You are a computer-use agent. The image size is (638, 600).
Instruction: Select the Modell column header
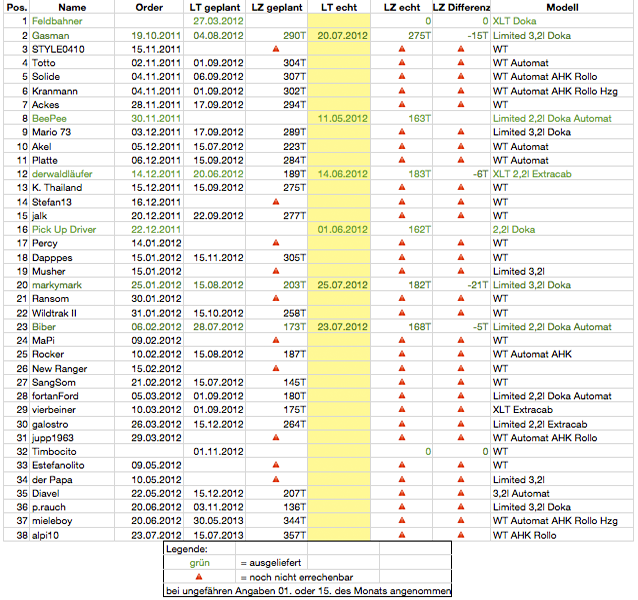click(562, 7)
